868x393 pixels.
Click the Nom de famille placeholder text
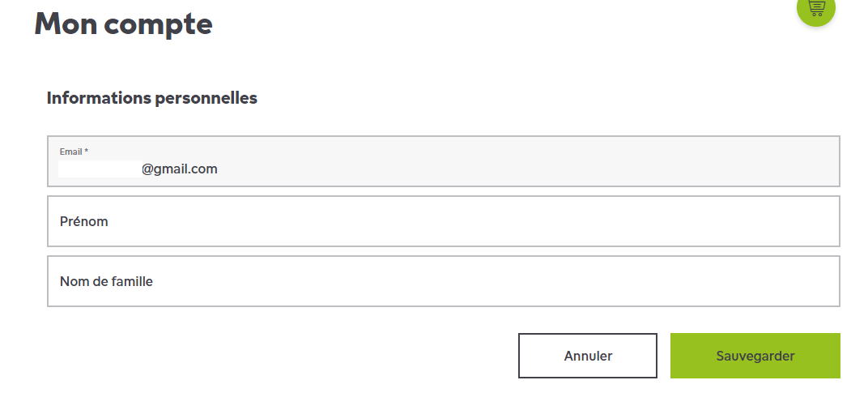click(x=106, y=281)
